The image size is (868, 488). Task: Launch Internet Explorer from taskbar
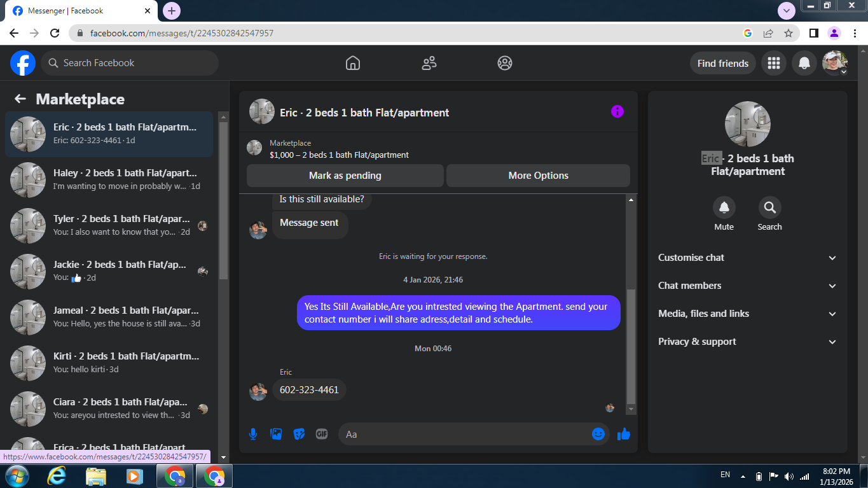[57, 476]
